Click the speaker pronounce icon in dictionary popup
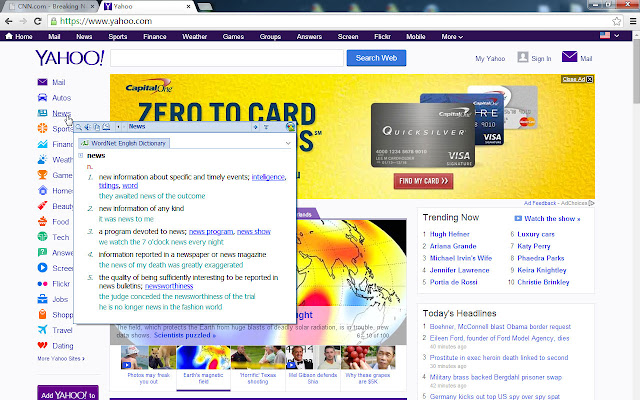The image size is (640, 400). pos(88,127)
